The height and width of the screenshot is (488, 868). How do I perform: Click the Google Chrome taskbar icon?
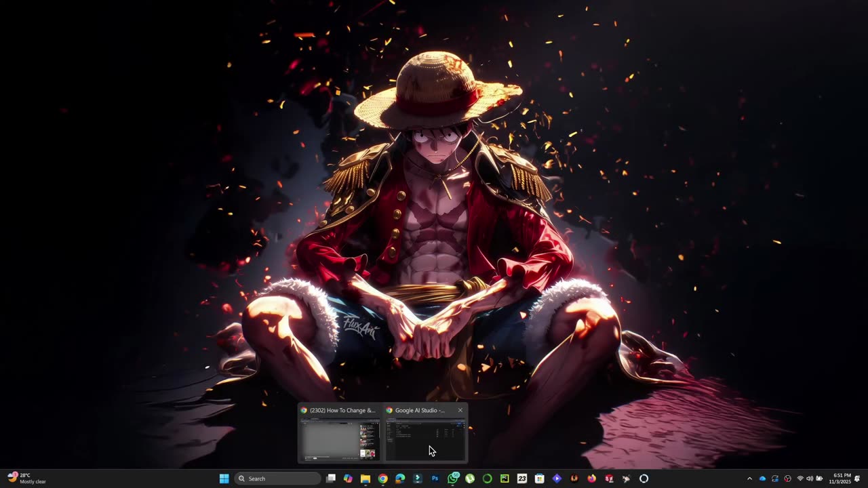pos(382,479)
